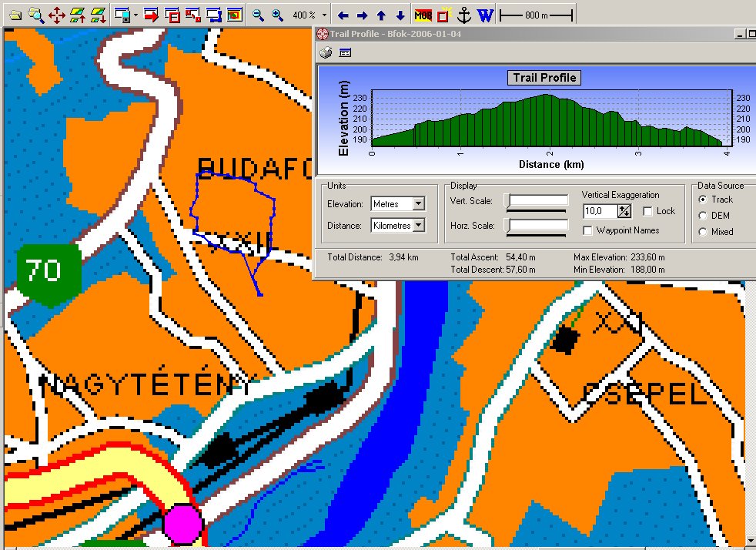
Task: Click the Total Distance 3,94 km value
Action: pos(402,257)
